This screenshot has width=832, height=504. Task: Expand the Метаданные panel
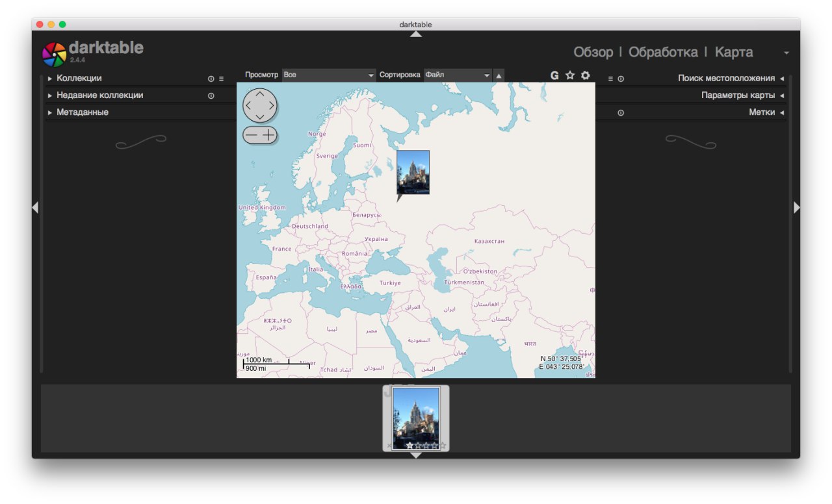click(83, 112)
